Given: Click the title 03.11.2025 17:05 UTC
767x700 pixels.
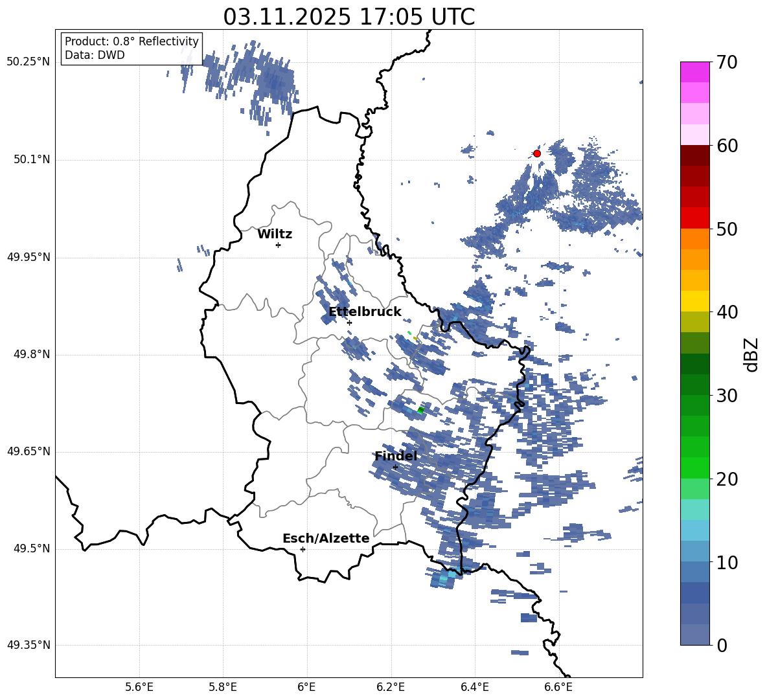Looking at the screenshot, I should tap(349, 17).
